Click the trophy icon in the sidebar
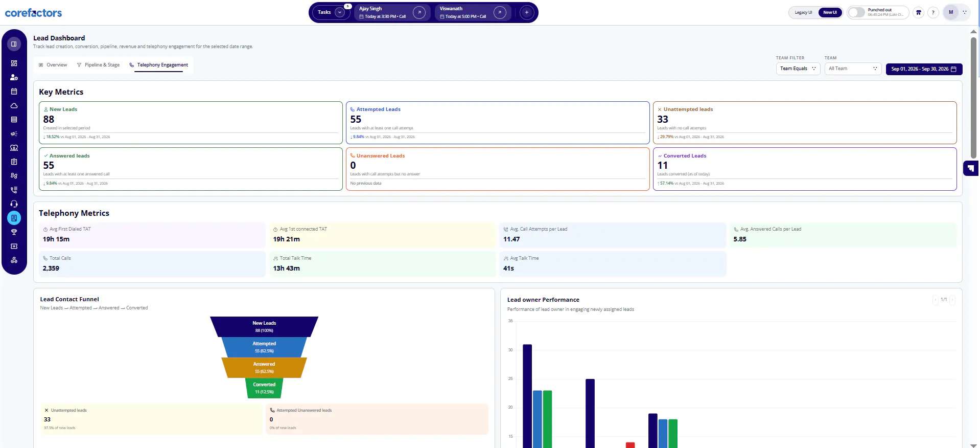Viewport: 980px width, 448px height. (x=14, y=232)
